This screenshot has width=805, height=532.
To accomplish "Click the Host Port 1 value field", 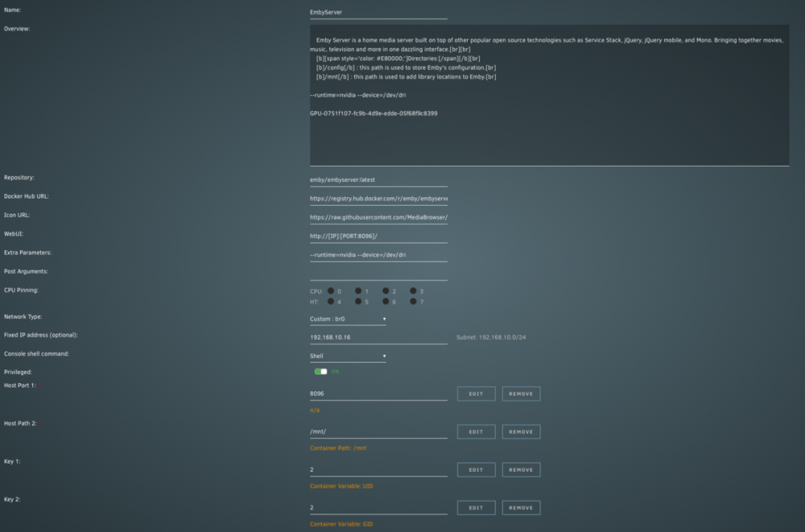I will point(378,394).
